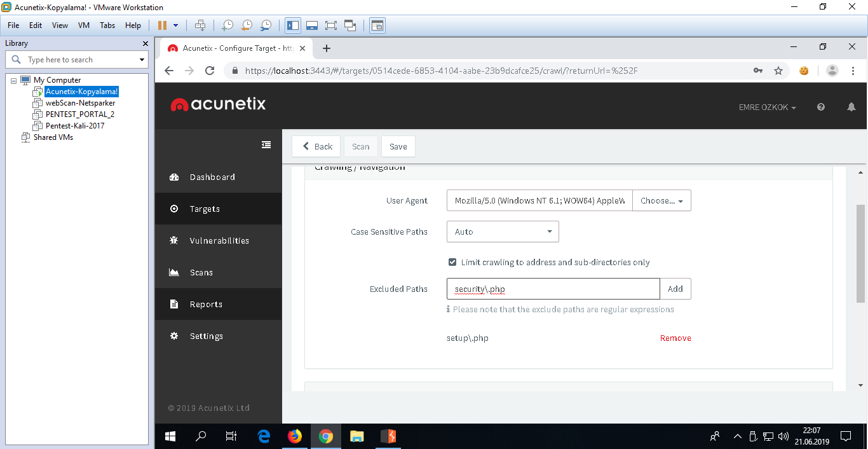Click the VMware pause virtual machine icon
The image size is (868, 449).
[x=162, y=25]
